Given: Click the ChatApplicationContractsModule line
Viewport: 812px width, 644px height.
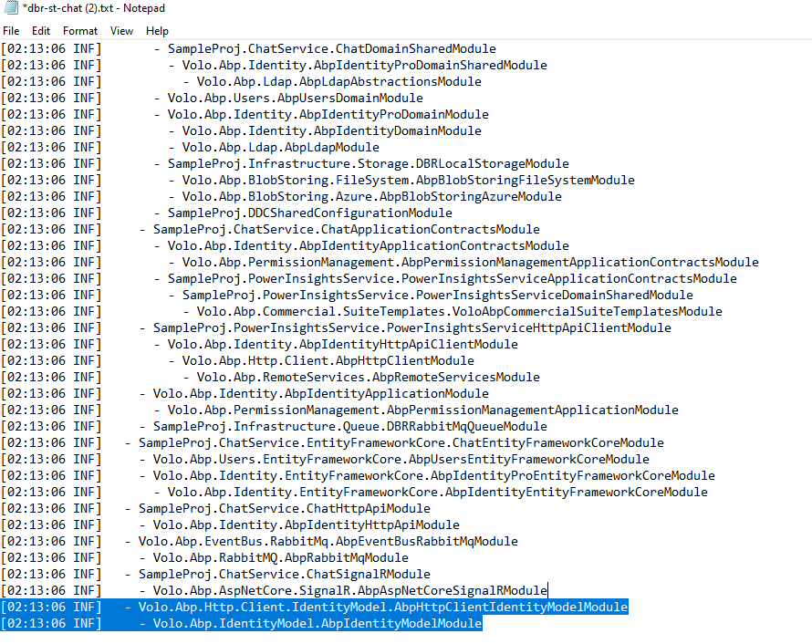Looking at the screenshot, I should [x=270, y=230].
